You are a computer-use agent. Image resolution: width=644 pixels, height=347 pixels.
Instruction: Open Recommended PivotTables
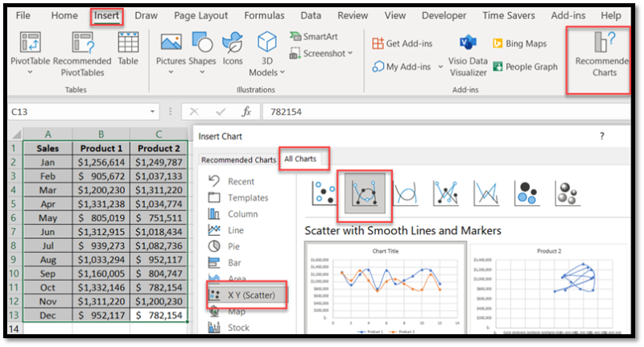[82, 54]
